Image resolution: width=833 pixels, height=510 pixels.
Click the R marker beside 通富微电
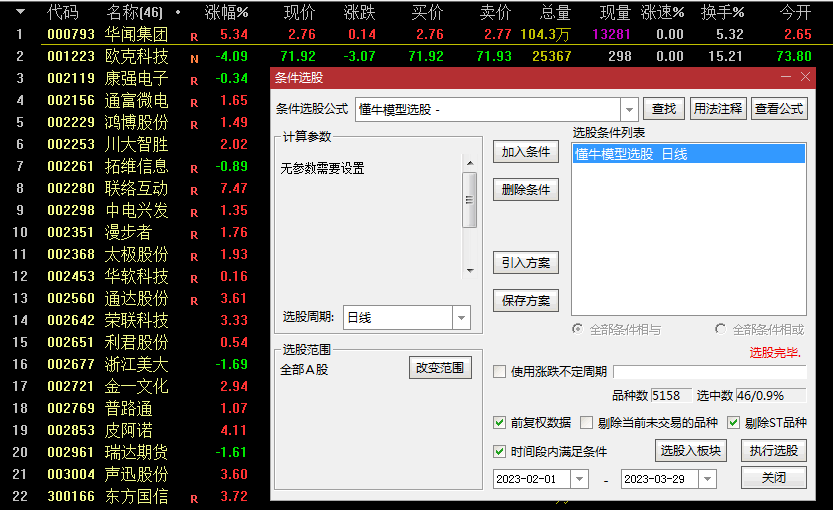pyautogui.click(x=194, y=103)
